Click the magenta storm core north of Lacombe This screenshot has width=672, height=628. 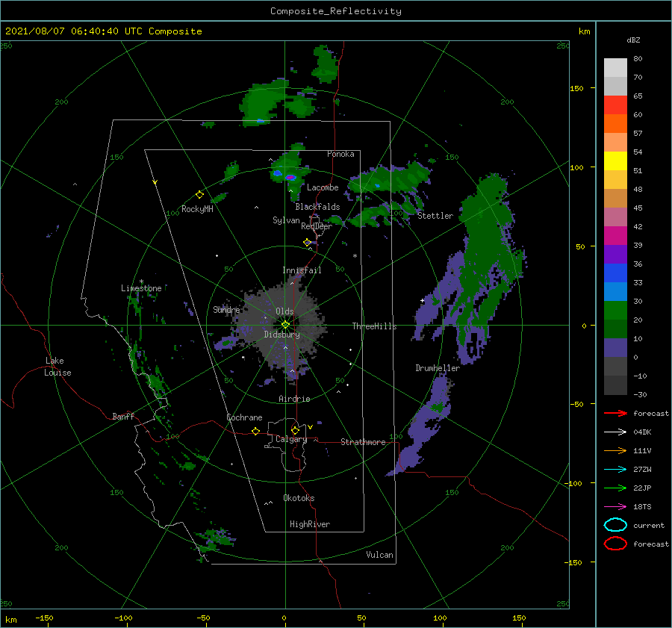pos(290,177)
